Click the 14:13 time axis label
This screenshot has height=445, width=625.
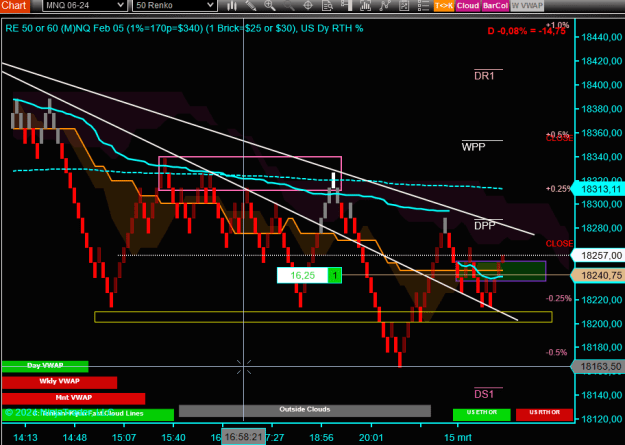click(x=25, y=437)
